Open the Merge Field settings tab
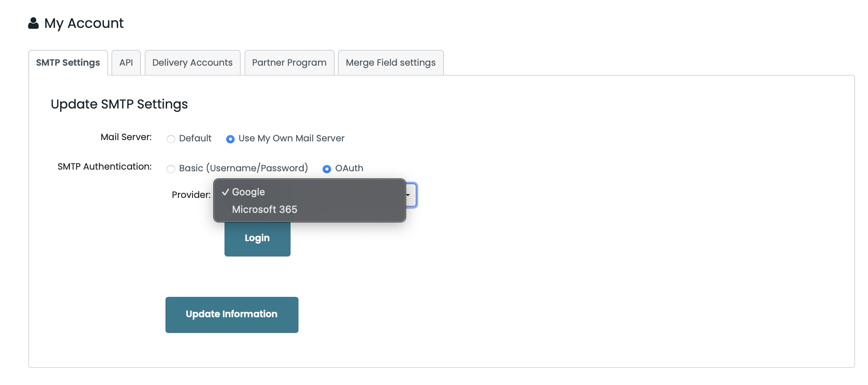 pyautogui.click(x=390, y=62)
